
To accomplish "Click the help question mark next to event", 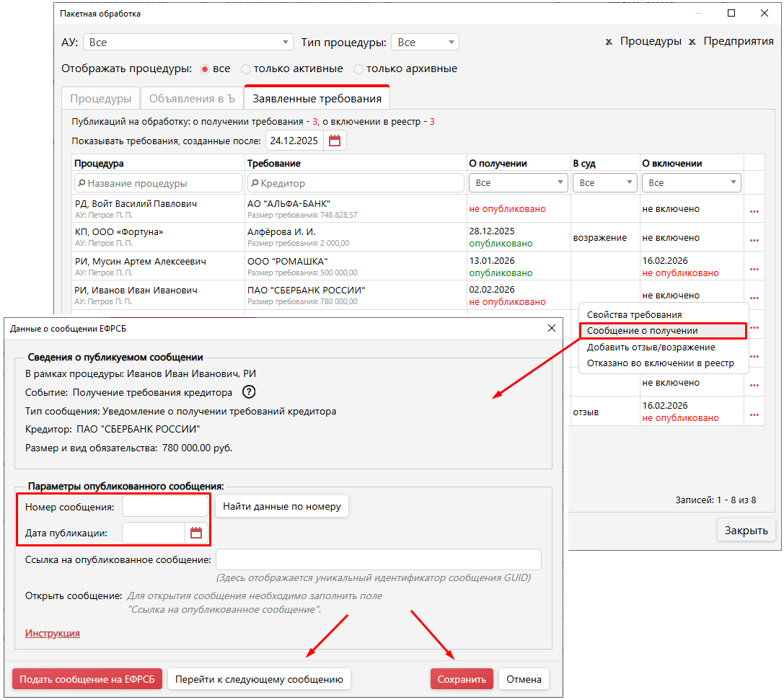I will tap(249, 392).
